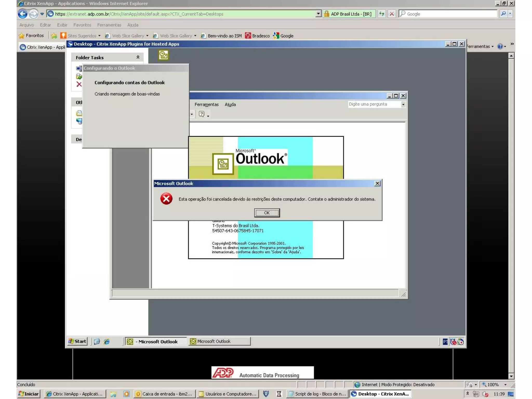Click the refresh page icon
The width and height of the screenshot is (532, 399).
pos(381,14)
